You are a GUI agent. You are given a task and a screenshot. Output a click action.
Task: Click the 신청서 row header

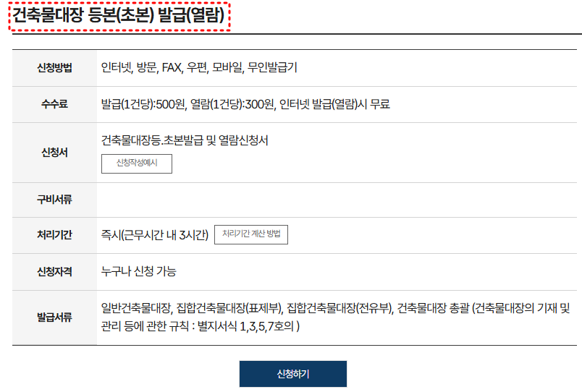(54, 153)
